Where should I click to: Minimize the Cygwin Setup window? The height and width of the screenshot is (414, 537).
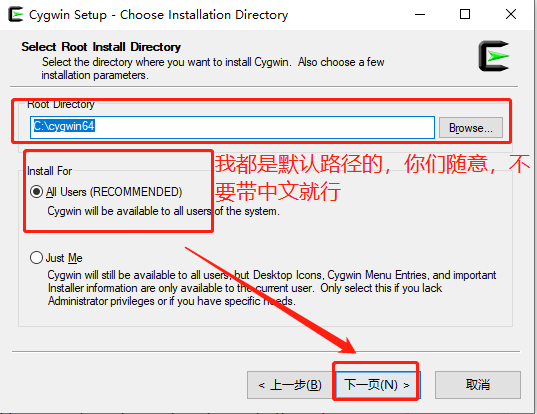tap(420, 14)
